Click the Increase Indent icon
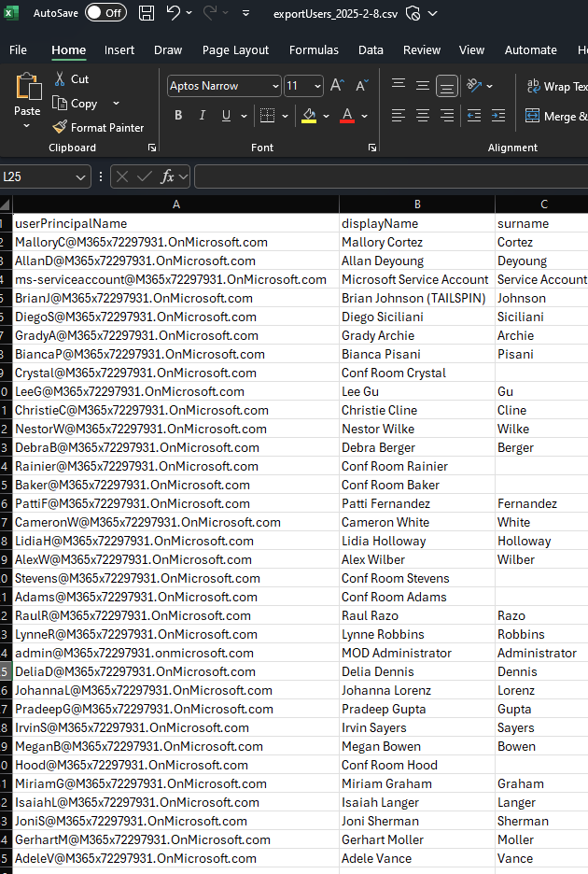The height and width of the screenshot is (874, 588). (498, 116)
